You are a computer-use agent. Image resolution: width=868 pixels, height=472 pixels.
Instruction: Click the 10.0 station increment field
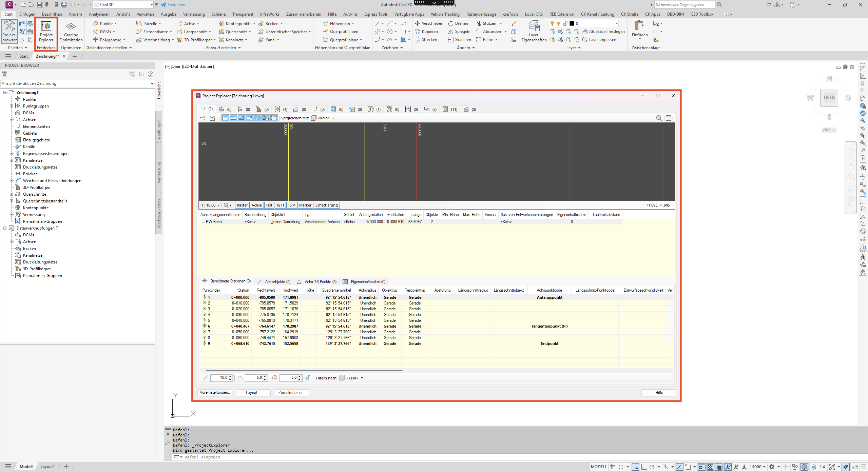(x=220, y=378)
